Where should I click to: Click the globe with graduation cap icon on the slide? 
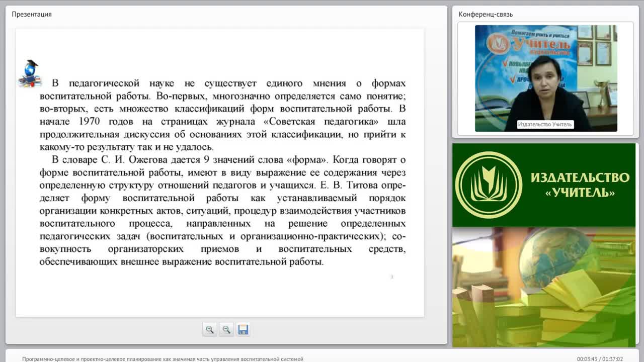click(x=29, y=73)
